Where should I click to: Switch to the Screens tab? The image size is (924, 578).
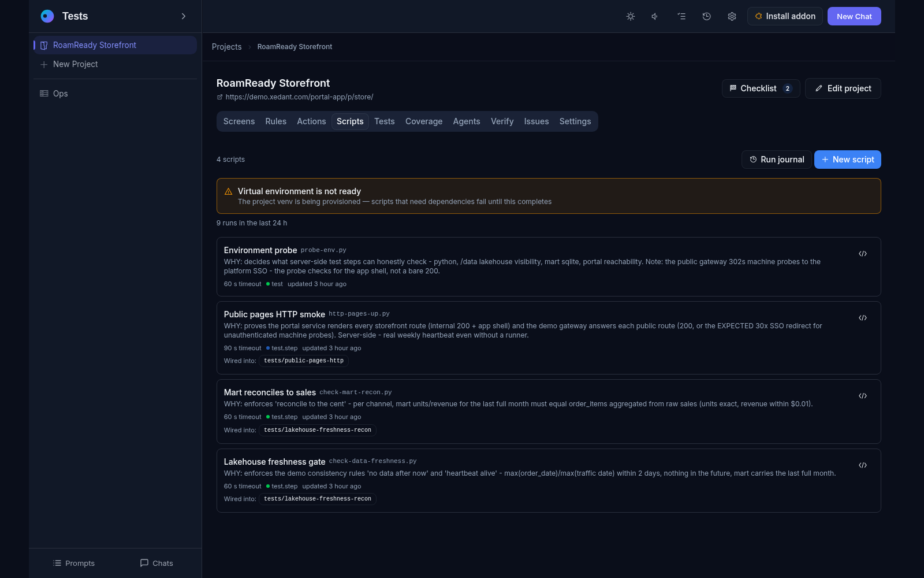(x=239, y=121)
